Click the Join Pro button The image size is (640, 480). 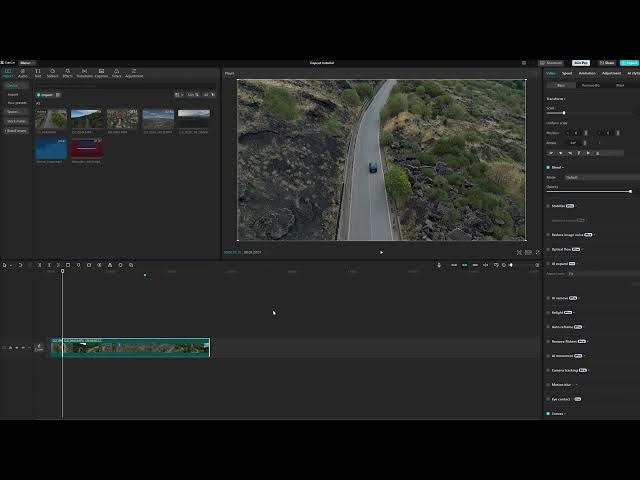click(x=581, y=63)
